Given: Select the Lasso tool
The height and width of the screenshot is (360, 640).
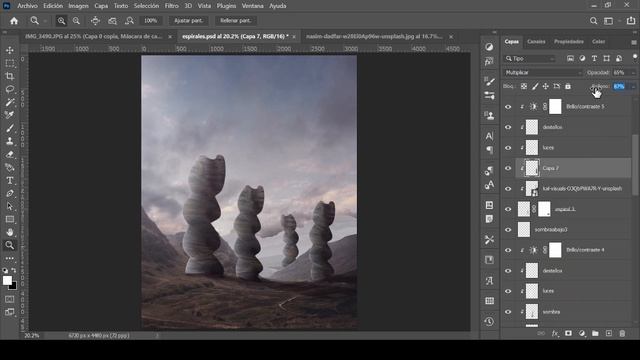Looking at the screenshot, I should click(x=10, y=89).
